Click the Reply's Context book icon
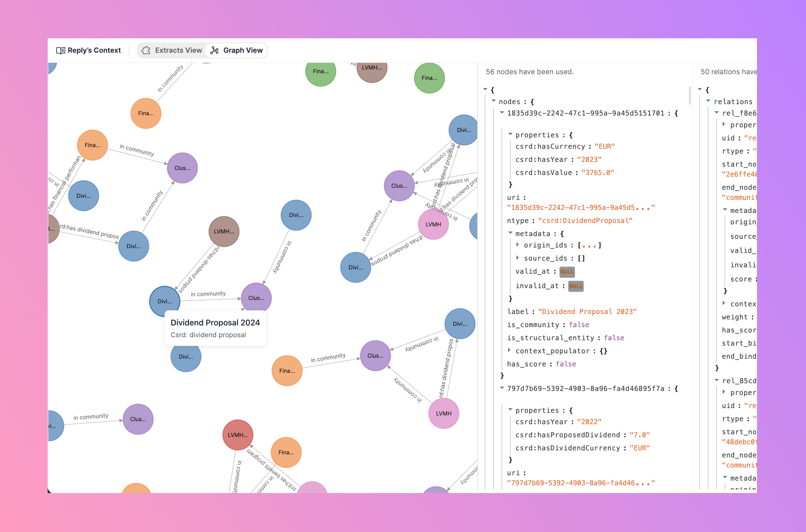Viewport: 806px width, 532px height. point(60,51)
